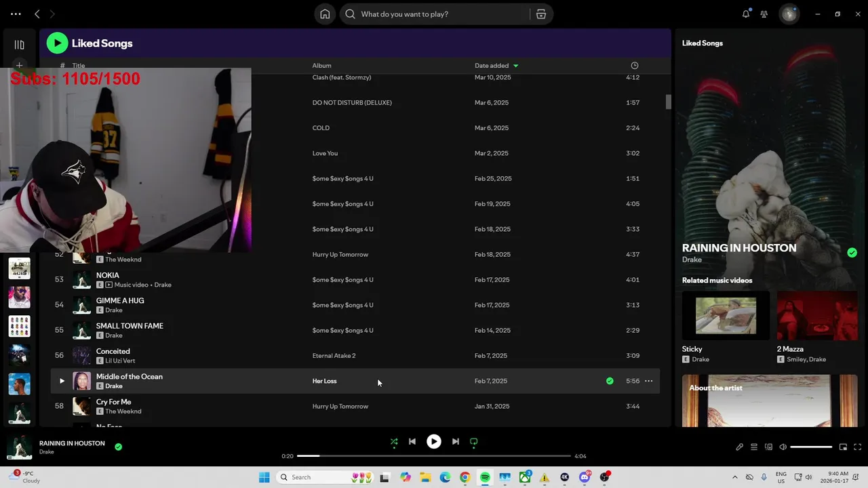Screen dimensions: 868x488
Task: Open Friend Activity icon in top bar
Action: pyautogui.click(x=764, y=14)
